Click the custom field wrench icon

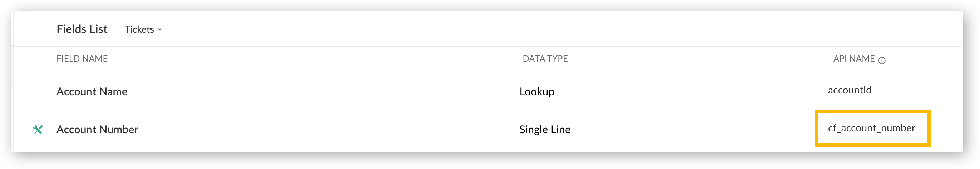coord(38,130)
